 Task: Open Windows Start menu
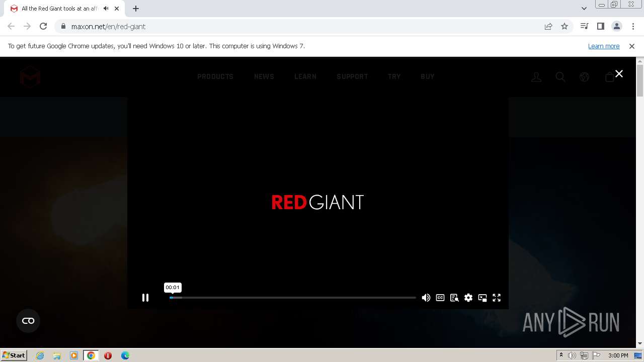click(14, 355)
